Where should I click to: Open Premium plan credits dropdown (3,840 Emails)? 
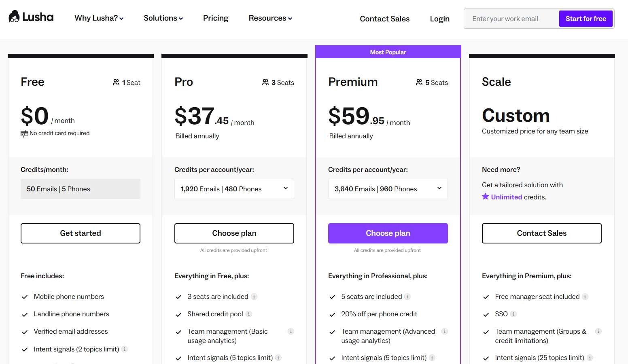pos(388,189)
